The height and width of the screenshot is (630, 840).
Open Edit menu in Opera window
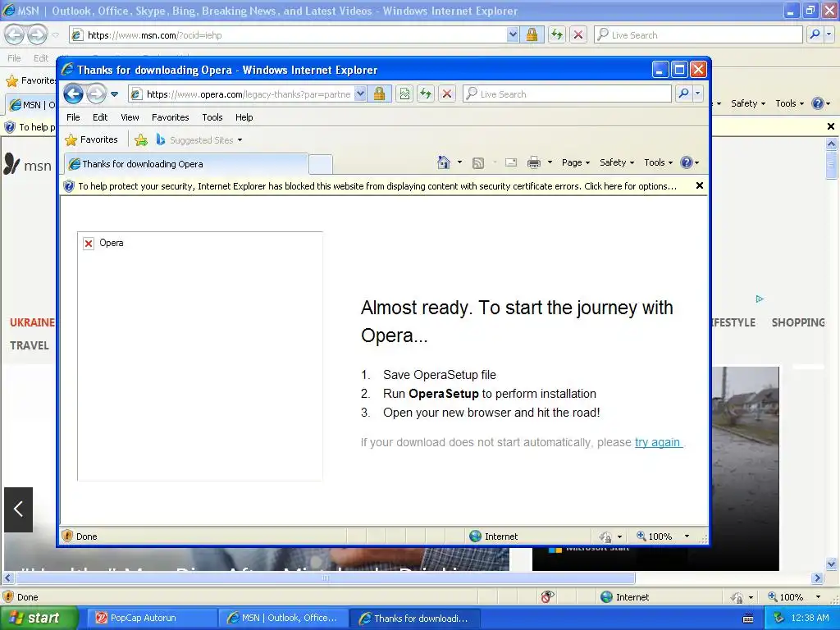click(x=99, y=117)
